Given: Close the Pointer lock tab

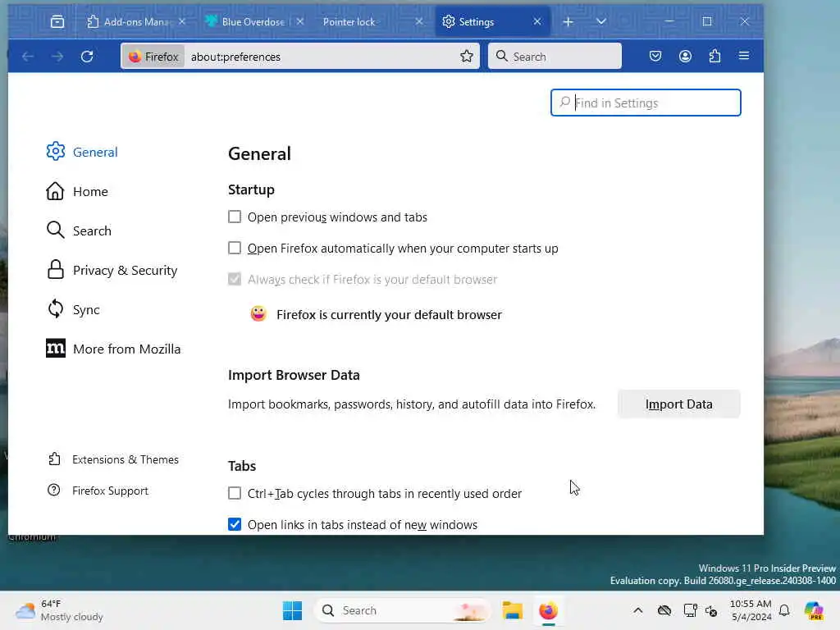Looking at the screenshot, I should pos(419,21).
